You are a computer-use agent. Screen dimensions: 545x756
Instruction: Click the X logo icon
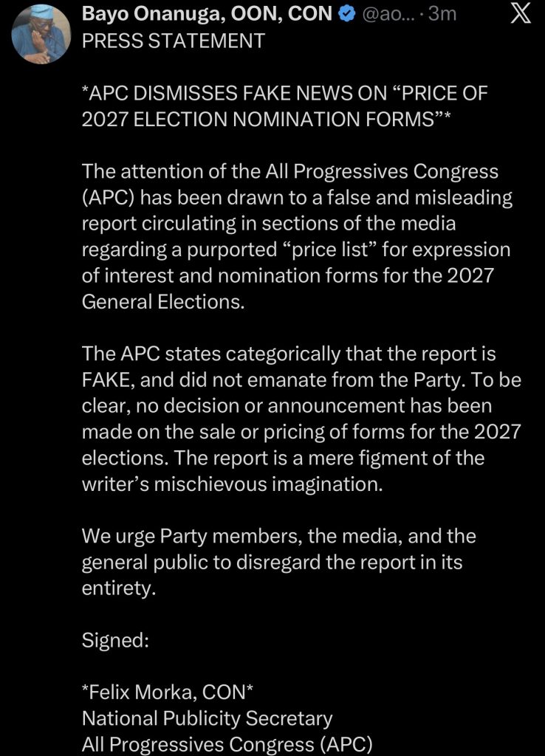pyautogui.click(x=521, y=16)
